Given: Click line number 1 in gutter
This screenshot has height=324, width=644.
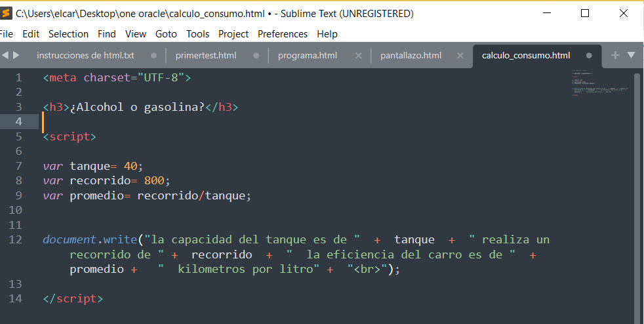Looking at the screenshot, I should (x=18, y=77).
